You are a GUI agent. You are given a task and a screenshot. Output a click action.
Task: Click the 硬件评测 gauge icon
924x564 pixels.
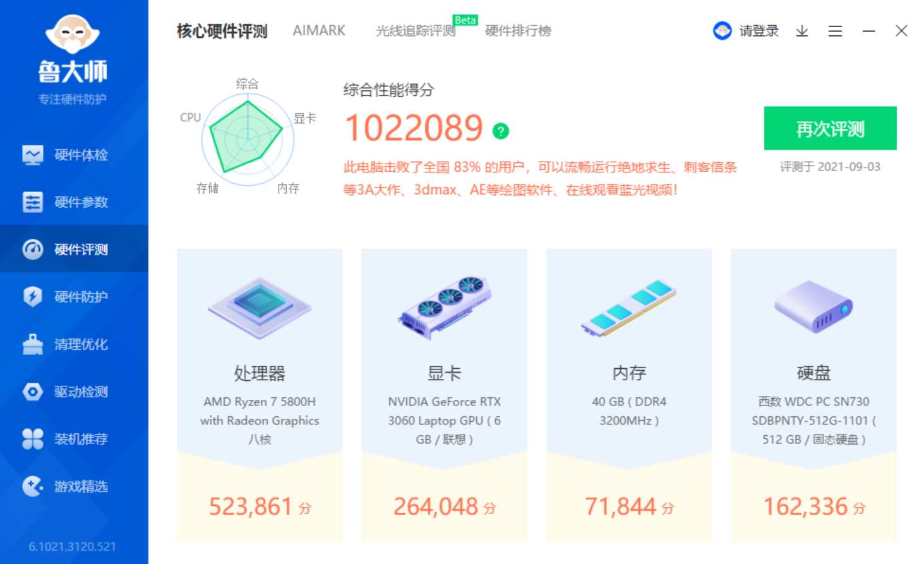33,249
